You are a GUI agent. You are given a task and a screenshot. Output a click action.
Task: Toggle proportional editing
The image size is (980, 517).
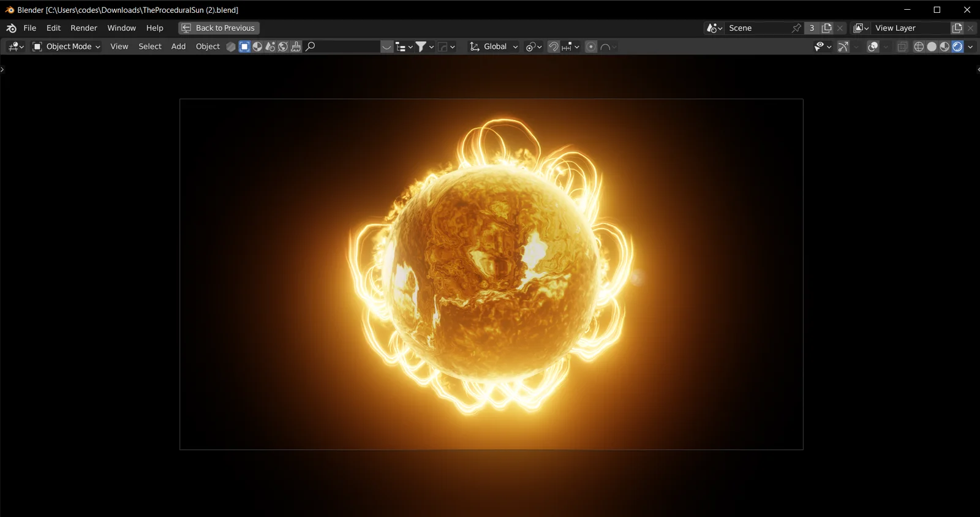[x=591, y=47]
